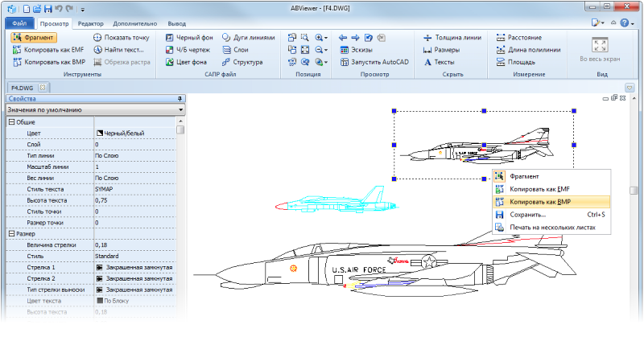Choose Сохранить... in context menu
Screen dimensions: 644x341
551,215
